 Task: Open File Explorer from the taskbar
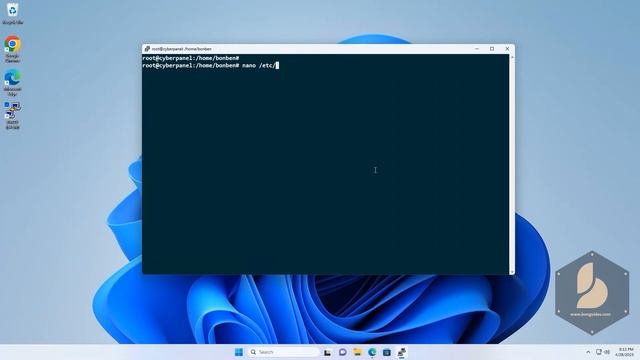pos(357,352)
